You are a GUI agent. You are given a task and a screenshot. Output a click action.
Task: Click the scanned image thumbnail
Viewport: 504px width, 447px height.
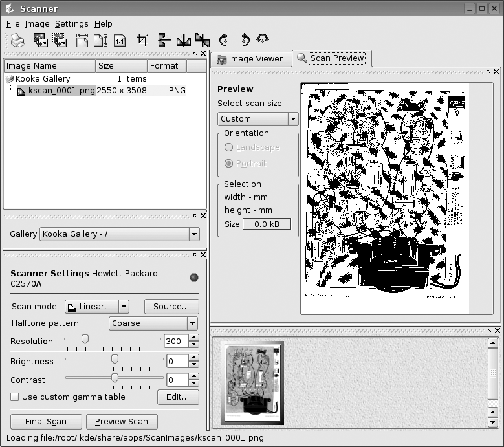[x=252, y=383]
